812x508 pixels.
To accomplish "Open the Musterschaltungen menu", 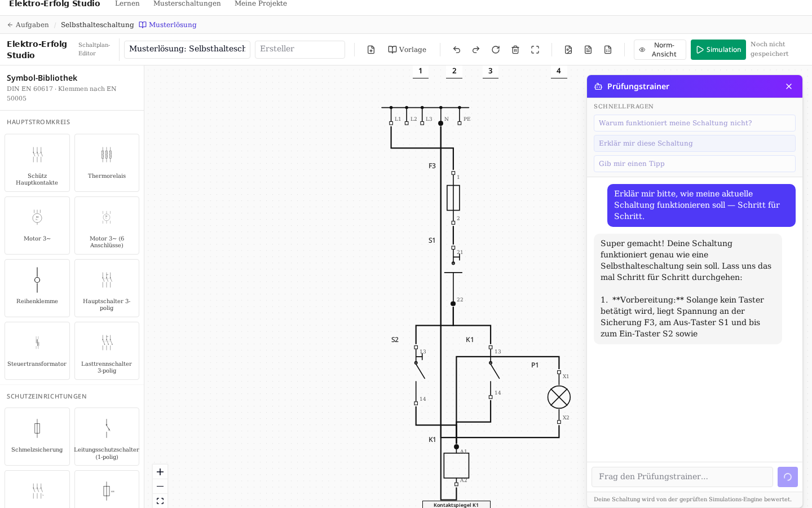I will pyautogui.click(x=187, y=3).
